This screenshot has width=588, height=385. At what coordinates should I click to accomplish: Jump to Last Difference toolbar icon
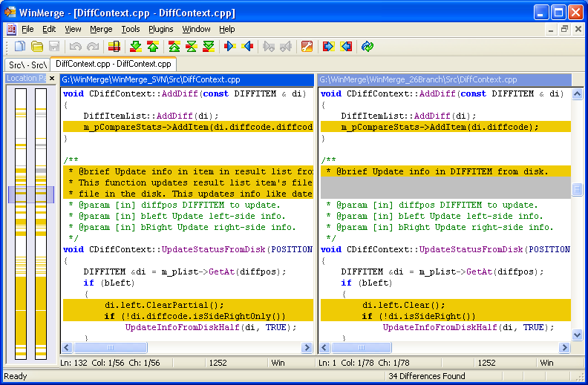pyautogui.click(x=209, y=47)
